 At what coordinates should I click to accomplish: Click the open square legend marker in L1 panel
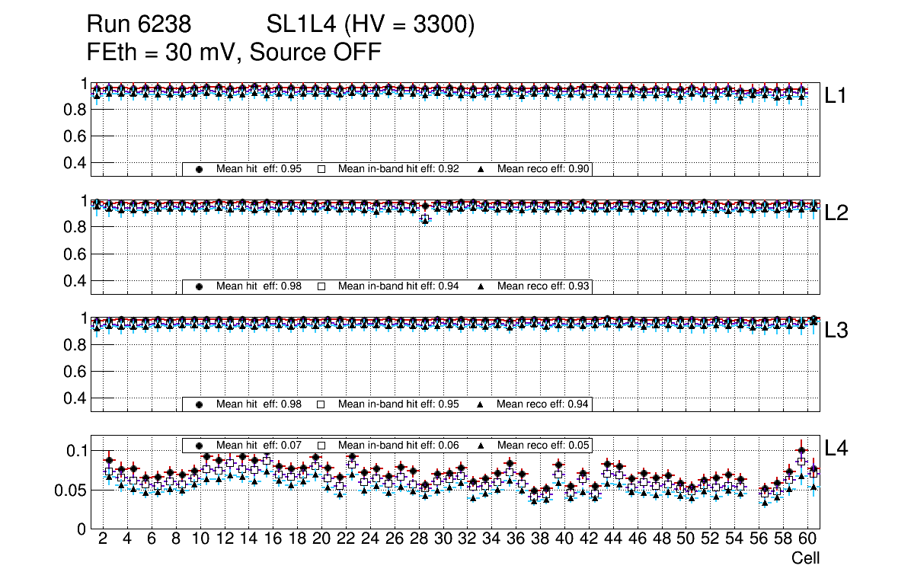[321, 169]
